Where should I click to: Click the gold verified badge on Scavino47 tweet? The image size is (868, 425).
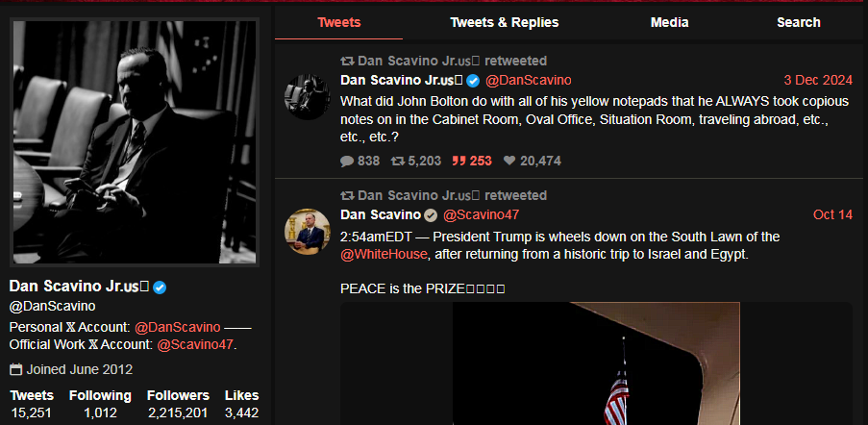pyautogui.click(x=431, y=214)
